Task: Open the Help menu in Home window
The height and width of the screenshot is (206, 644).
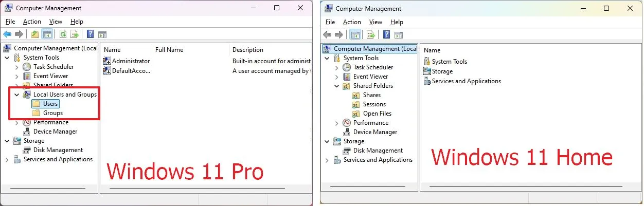Action: pos(397,22)
